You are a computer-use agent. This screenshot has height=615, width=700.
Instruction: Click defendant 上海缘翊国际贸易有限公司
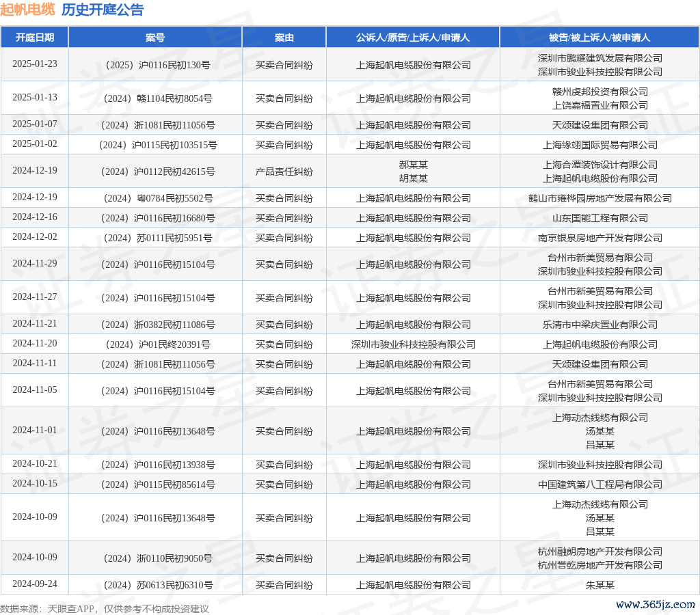point(600,145)
